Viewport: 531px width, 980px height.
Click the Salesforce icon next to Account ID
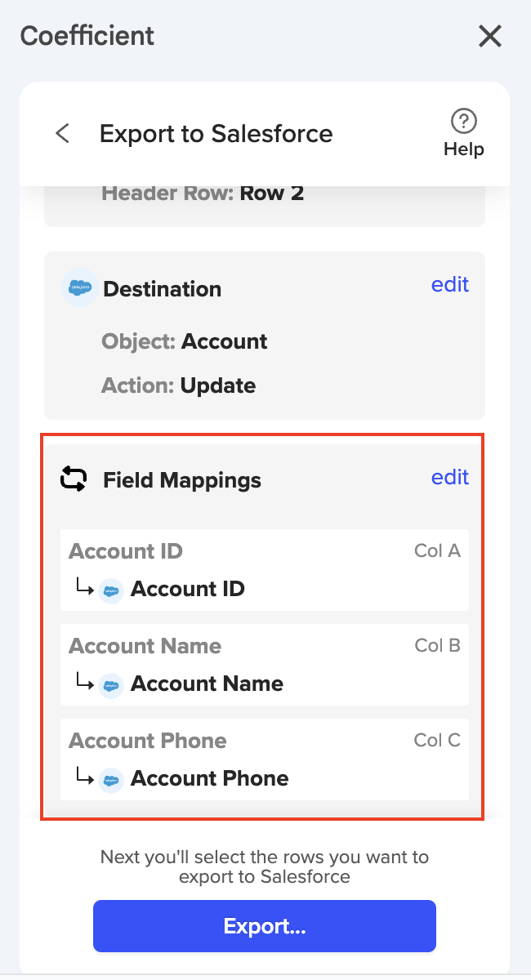point(110,590)
